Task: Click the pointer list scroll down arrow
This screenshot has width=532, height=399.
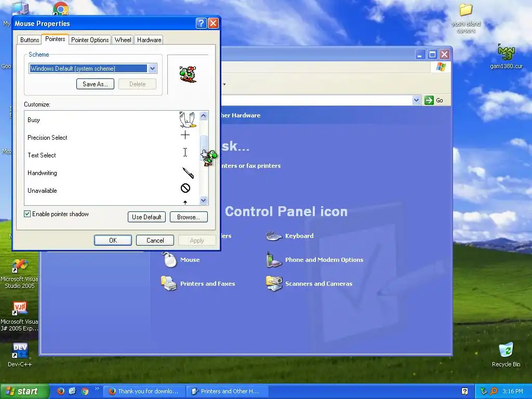Action: coord(203,200)
